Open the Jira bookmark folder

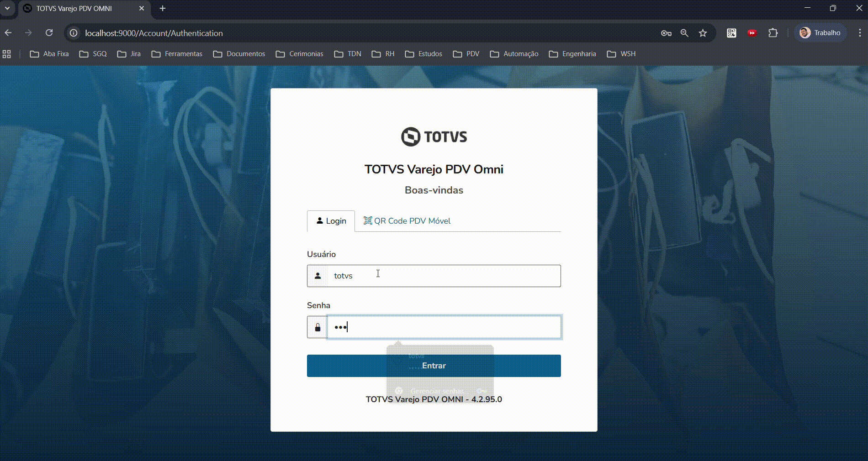(129, 54)
